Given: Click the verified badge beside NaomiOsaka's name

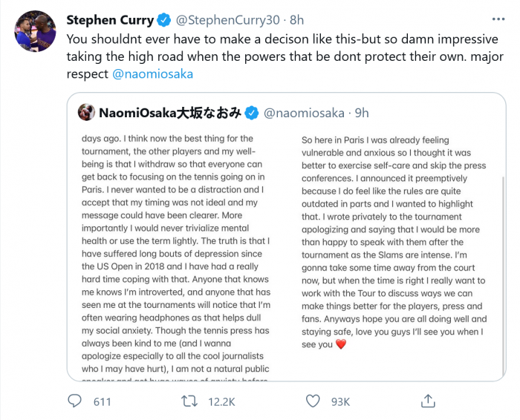Looking at the screenshot, I should (252, 113).
